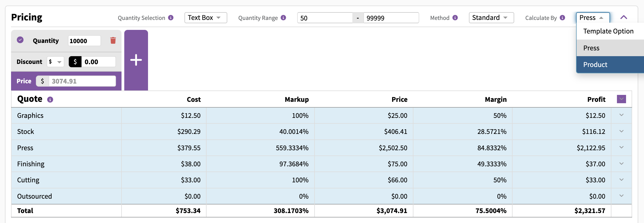The image size is (644, 223).
Task: Click the Quote info icon
Action: coord(50,100)
